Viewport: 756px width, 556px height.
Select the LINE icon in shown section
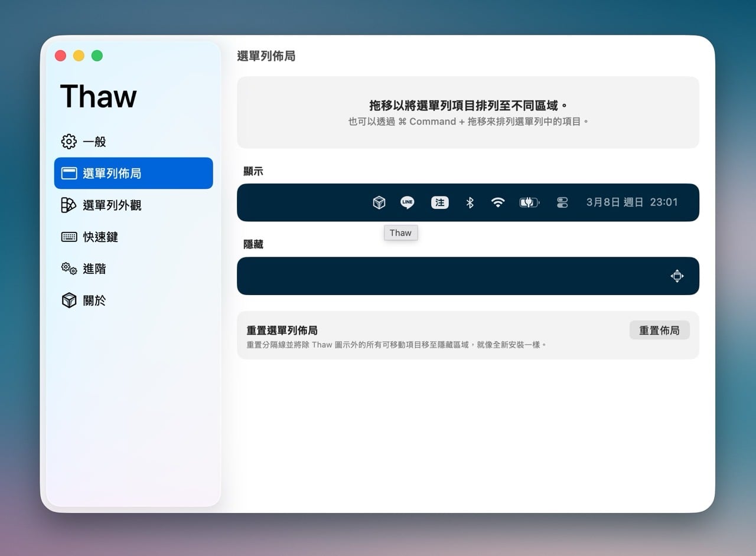coord(408,202)
